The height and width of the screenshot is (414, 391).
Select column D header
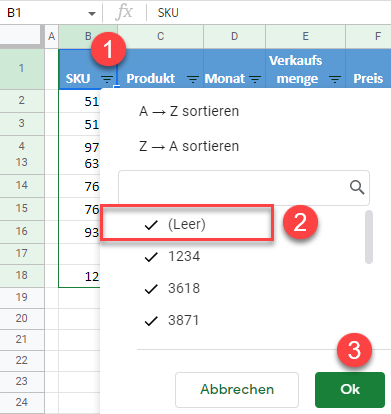pos(234,36)
